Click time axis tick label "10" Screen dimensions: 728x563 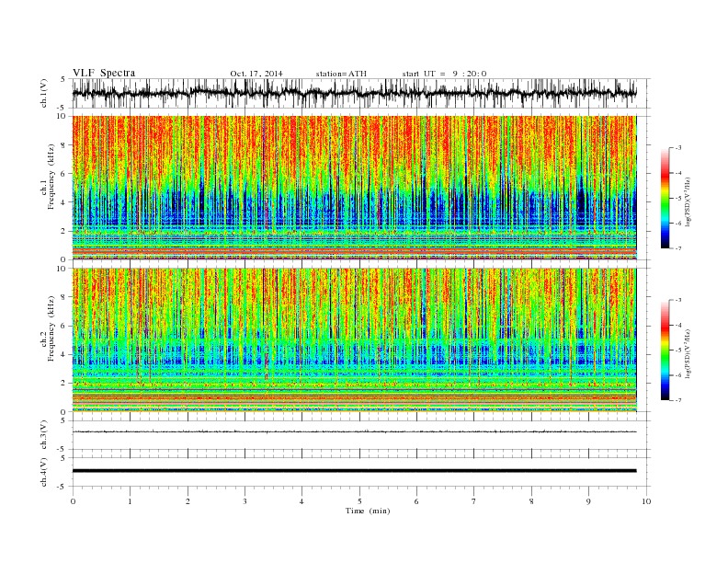[x=646, y=501]
